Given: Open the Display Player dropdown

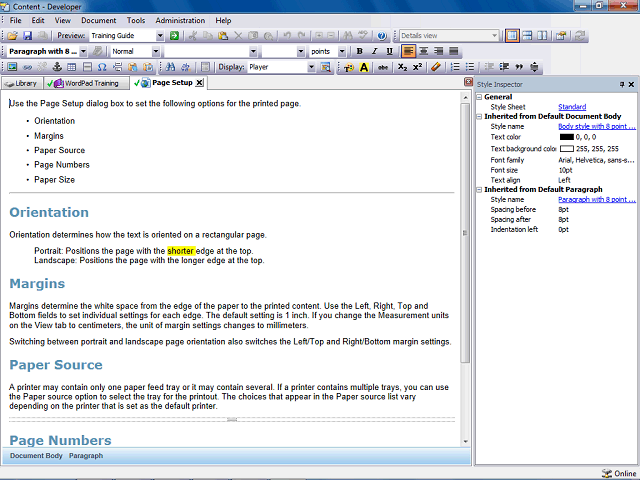Looking at the screenshot, I should pos(311,67).
